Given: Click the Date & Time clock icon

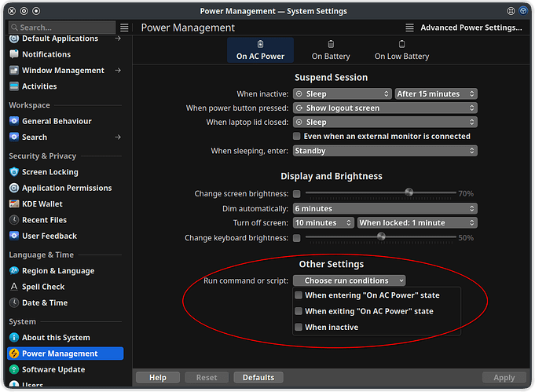Looking at the screenshot, I should 14,303.
